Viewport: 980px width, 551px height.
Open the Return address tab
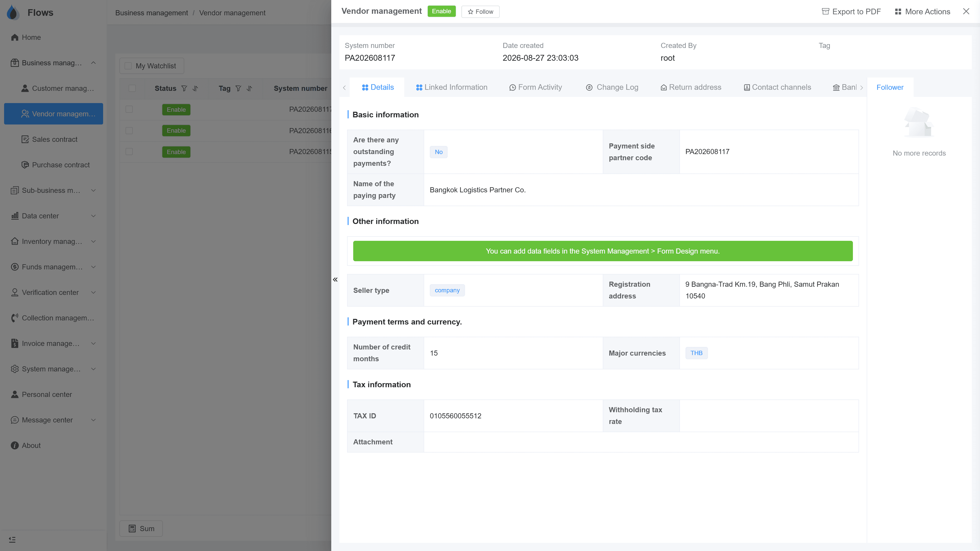[x=691, y=87]
